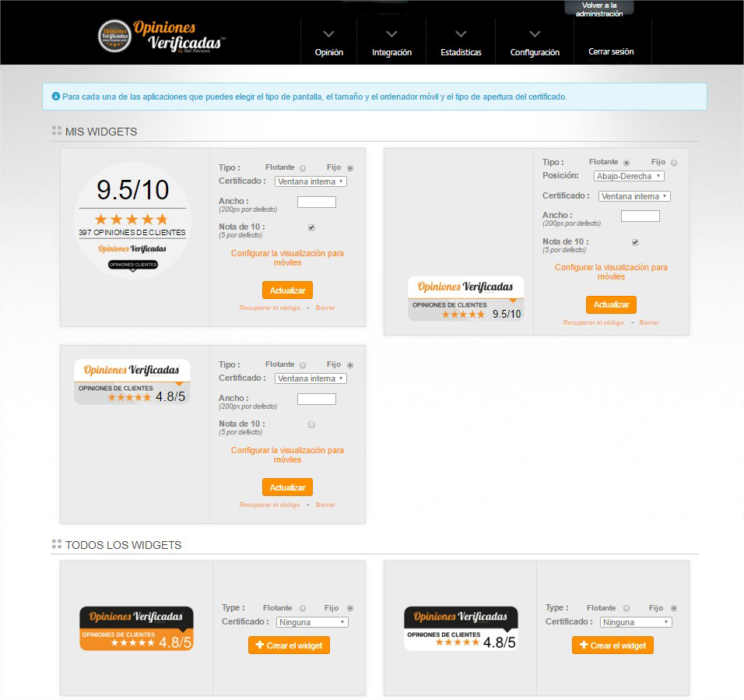Click Borrar for the round 9.5/10 widget
Screen dimensions: 744x700
[325, 308]
